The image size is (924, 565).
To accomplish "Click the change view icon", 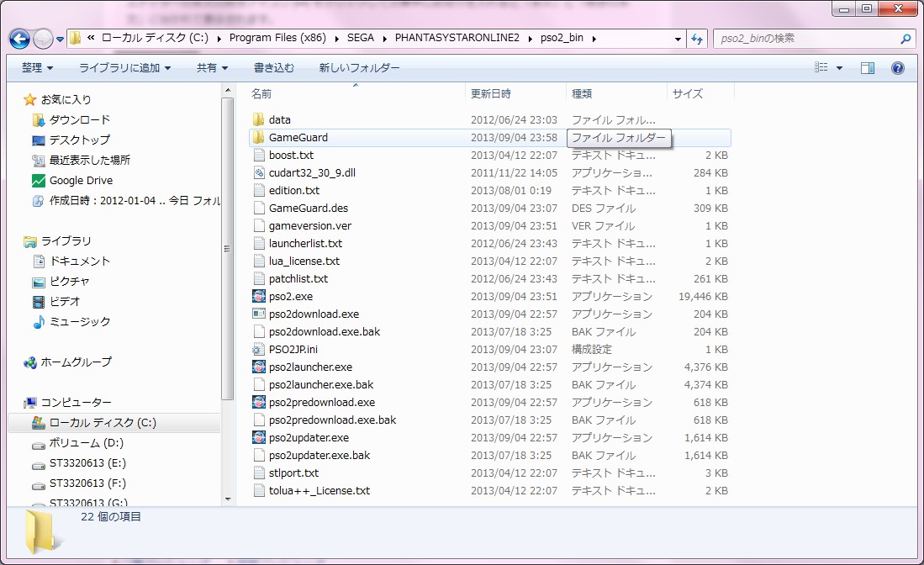I will 821,68.
